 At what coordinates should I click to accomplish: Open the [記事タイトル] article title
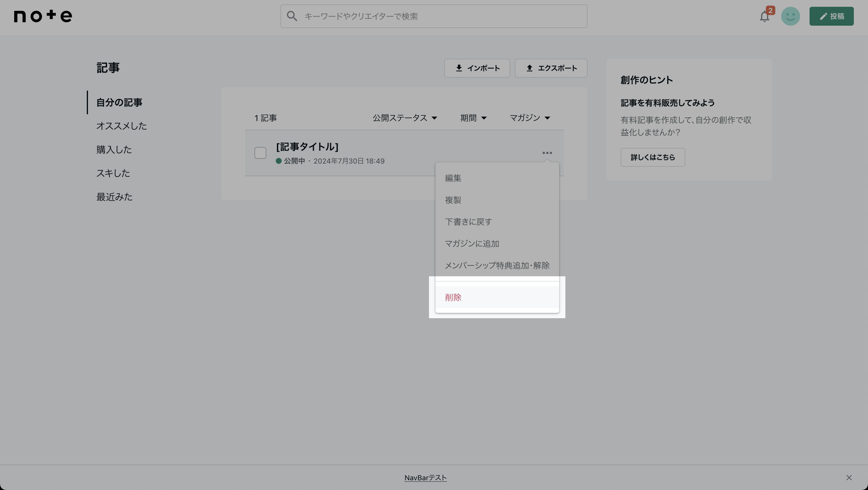coord(307,147)
